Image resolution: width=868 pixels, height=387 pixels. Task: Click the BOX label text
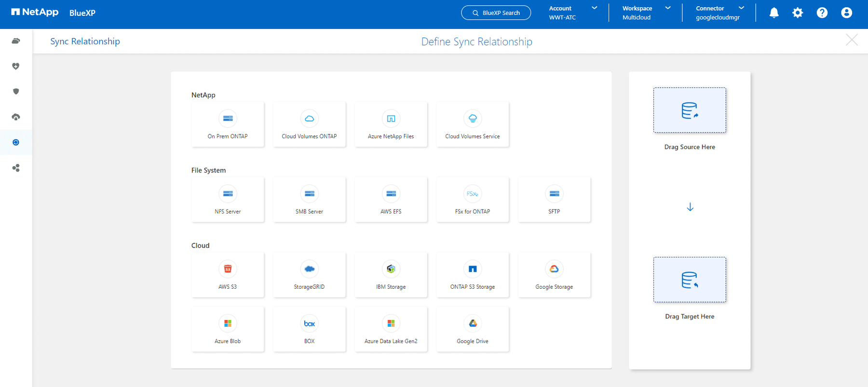tap(310, 341)
